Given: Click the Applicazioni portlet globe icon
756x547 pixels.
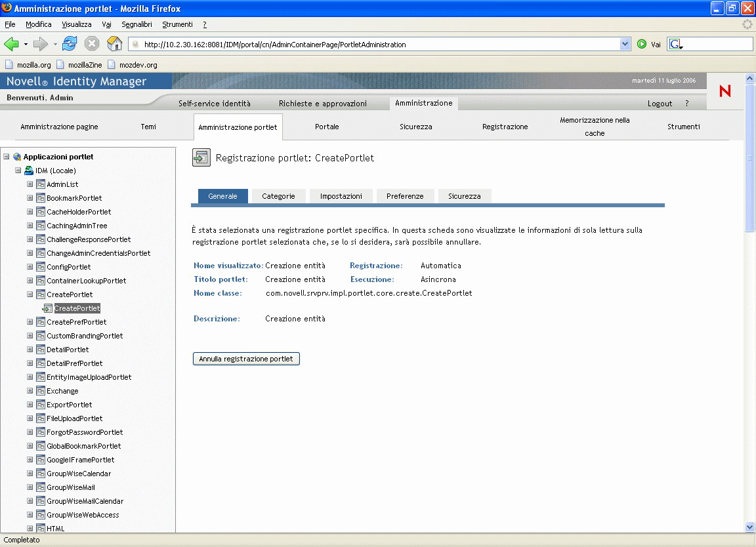Looking at the screenshot, I should [17, 157].
